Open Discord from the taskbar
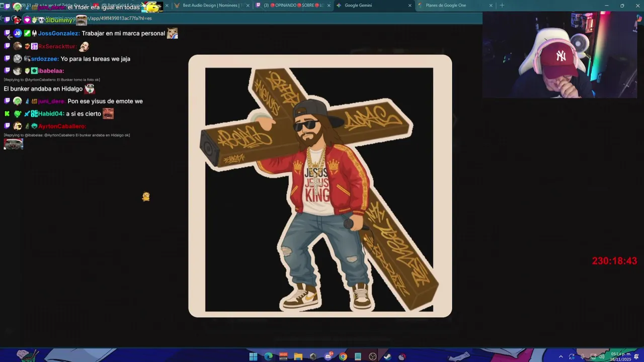 [328, 356]
